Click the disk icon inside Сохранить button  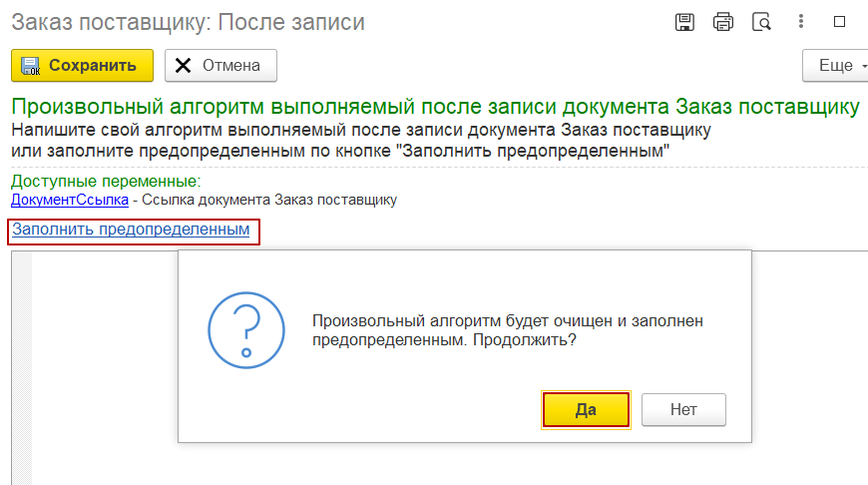point(31,65)
